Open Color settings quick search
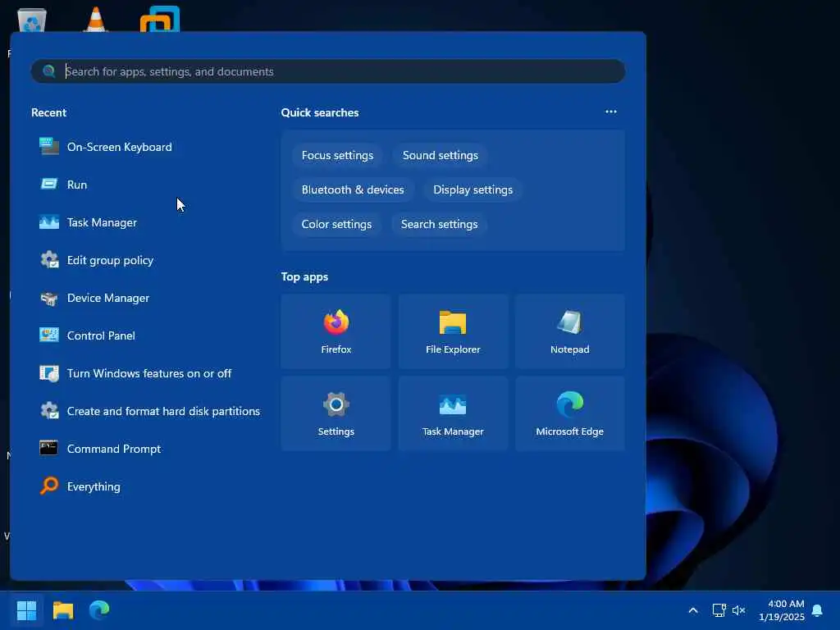This screenshot has height=630, width=840. coord(336,224)
